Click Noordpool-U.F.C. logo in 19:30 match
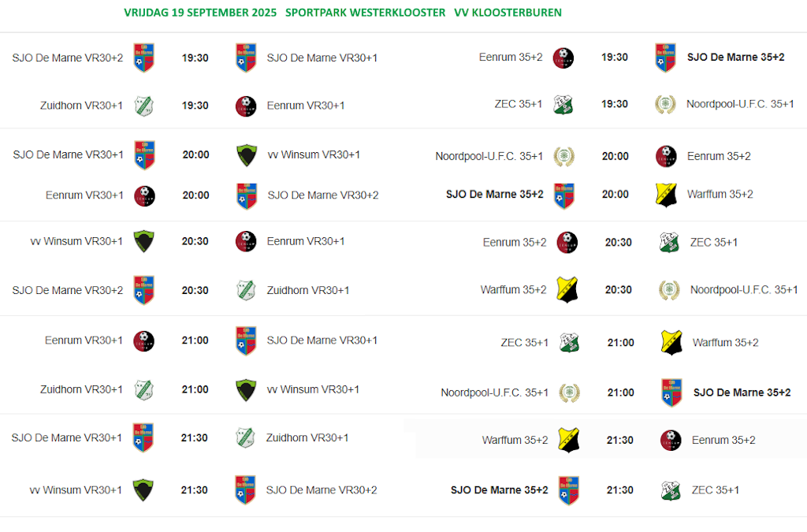The image size is (807, 532). click(665, 105)
